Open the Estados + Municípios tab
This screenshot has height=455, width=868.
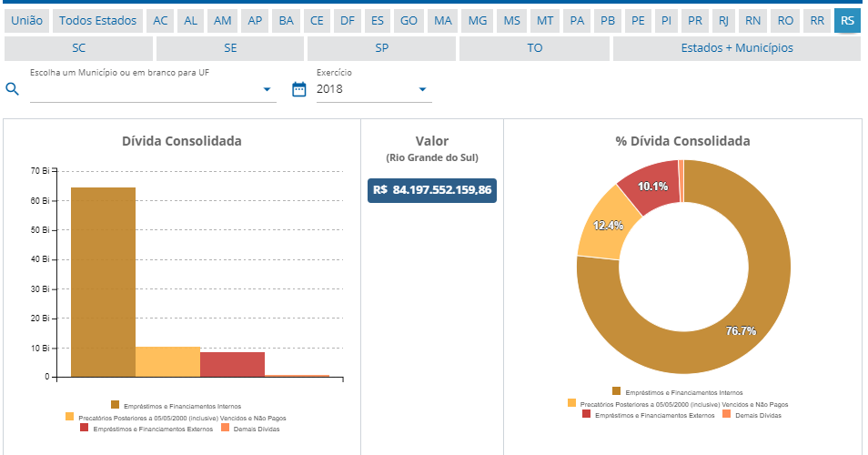[x=737, y=48]
